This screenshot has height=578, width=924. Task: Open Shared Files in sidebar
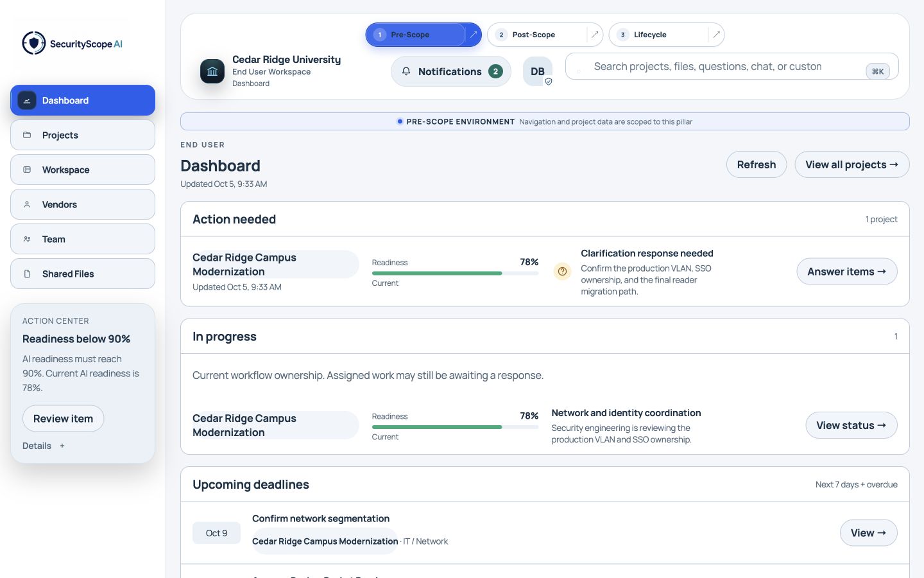[83, 274]
